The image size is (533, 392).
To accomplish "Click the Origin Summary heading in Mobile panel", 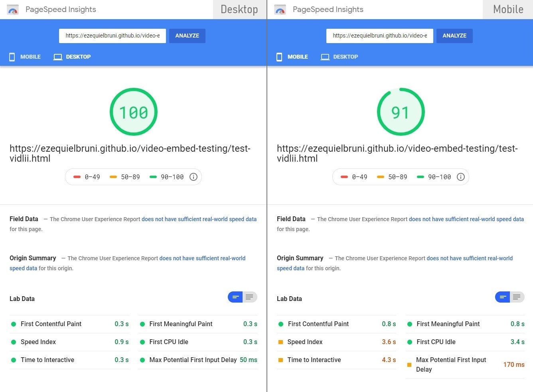I will 300,258.
